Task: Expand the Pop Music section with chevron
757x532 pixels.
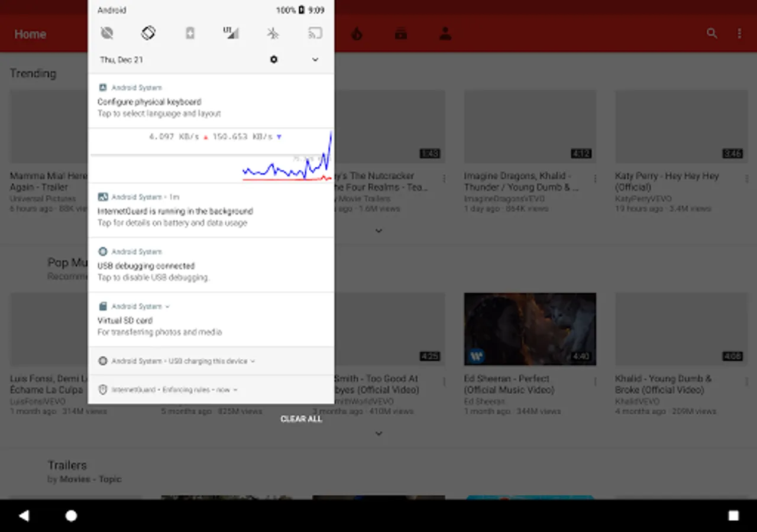Action: click(378, 433)
